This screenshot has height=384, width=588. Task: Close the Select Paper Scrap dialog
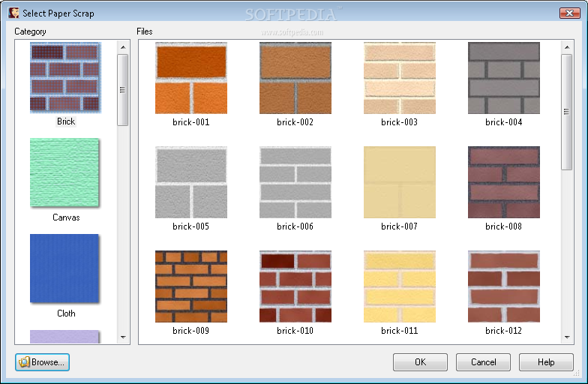pos(570,13)
